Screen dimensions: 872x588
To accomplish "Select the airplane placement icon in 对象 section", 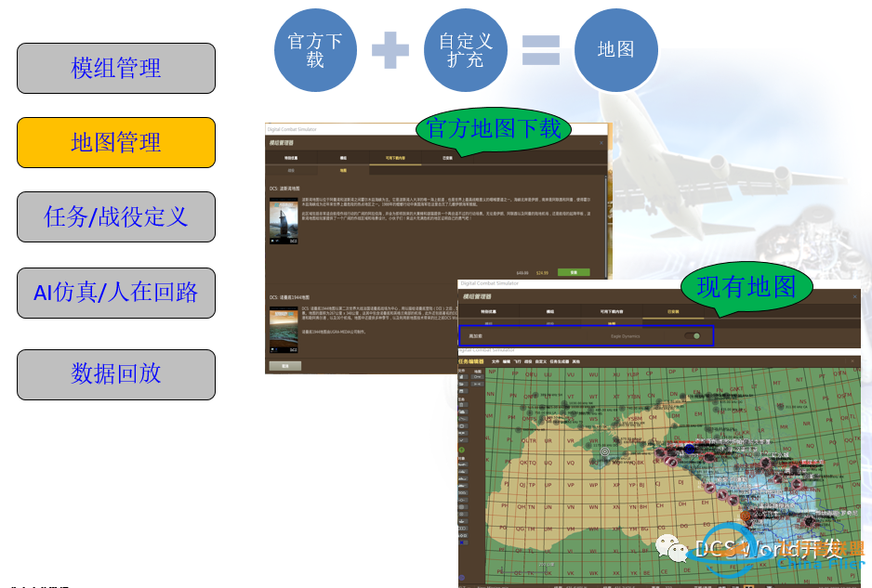I will (461, 463).
